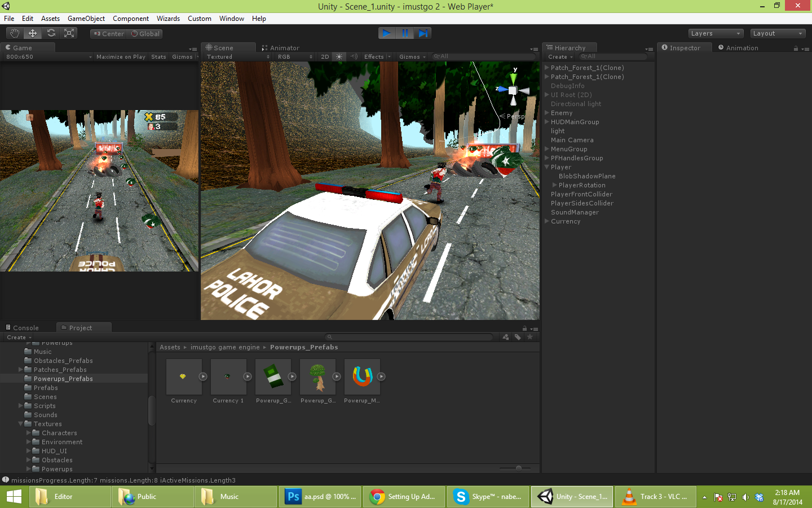812x508 pixels.
Task: Collapse the Player object in Hierarchy
Action: pos(546,167)
